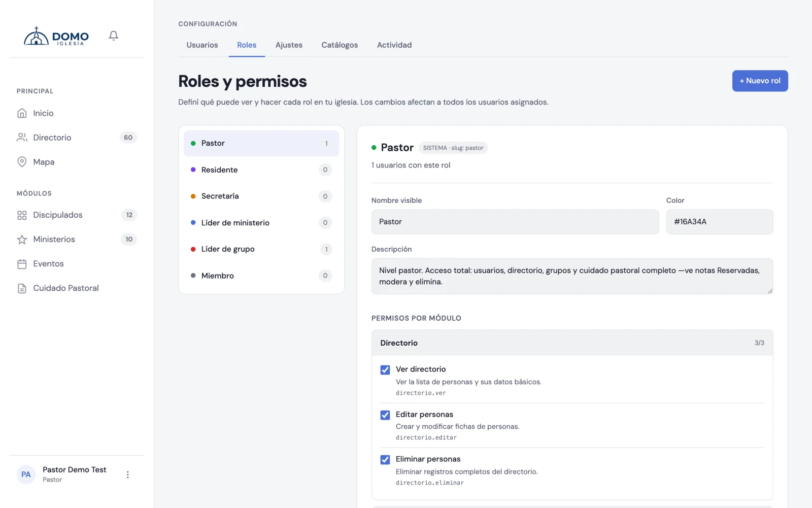Viewport: 812px width, 508px height.
Task: Click the Eventos calendar icon
Action: (22, 264)
